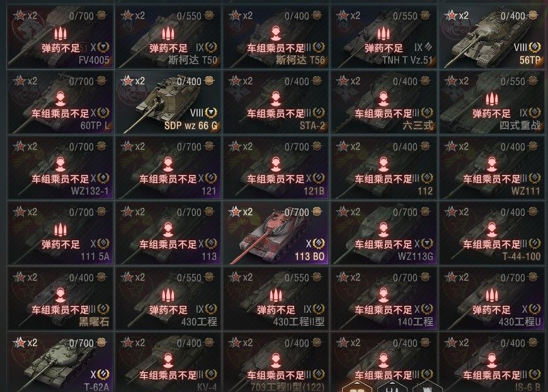Select the 黑曜石 tank card

(x=60, y=298)
